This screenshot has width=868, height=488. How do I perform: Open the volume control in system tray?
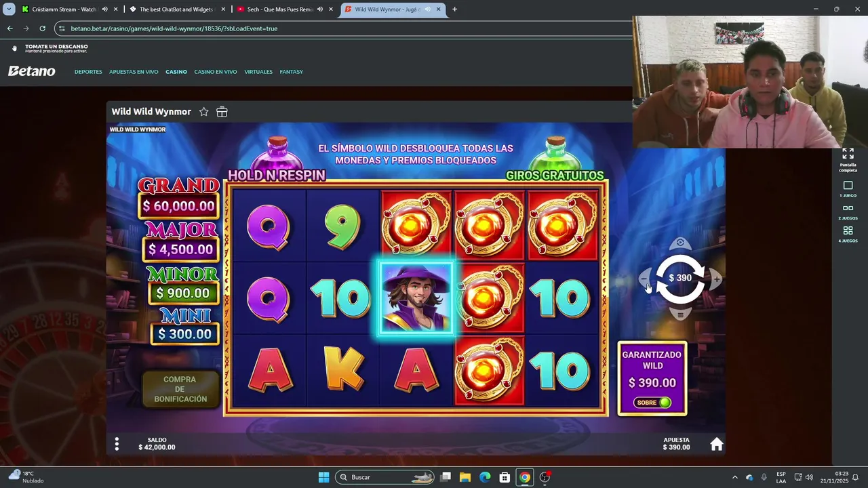tap(808, 477)
